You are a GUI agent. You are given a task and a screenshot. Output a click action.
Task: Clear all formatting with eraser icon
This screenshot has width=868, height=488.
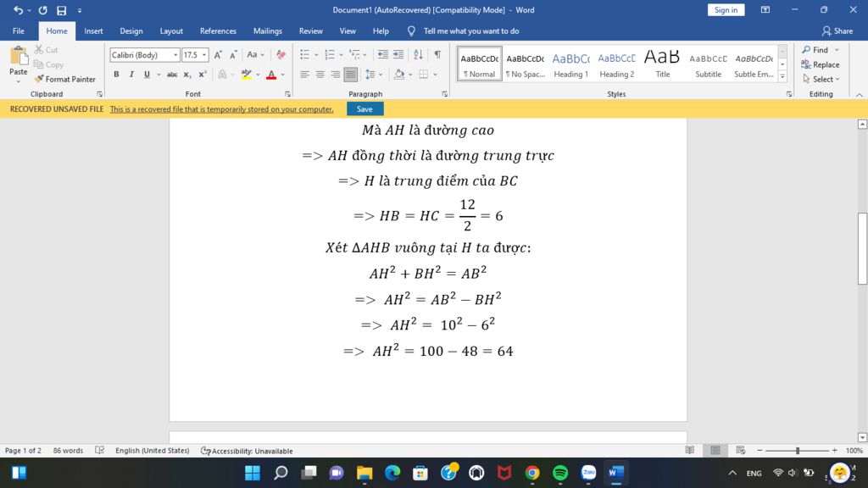pos(281,55)
